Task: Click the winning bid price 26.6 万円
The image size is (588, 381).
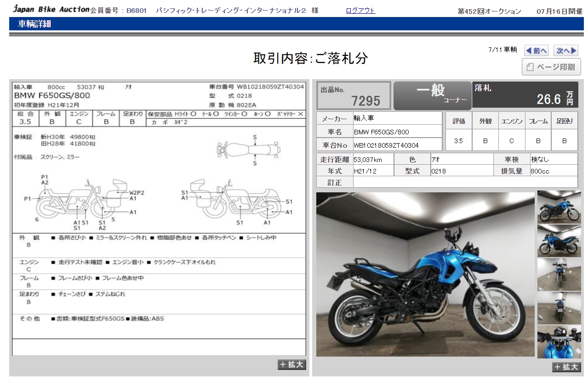Action: click(555, 98)
